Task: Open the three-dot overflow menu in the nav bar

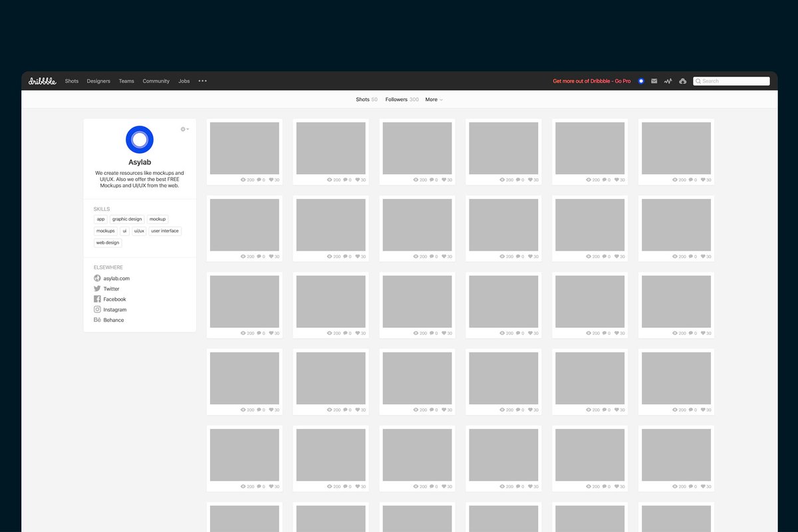Action: coord(203,81)
